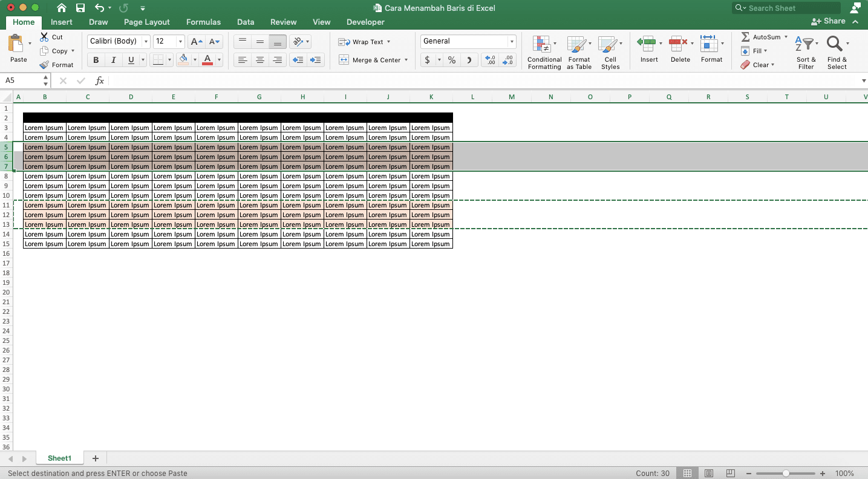Apply the fill color bucket swatch

coord(183,60)
